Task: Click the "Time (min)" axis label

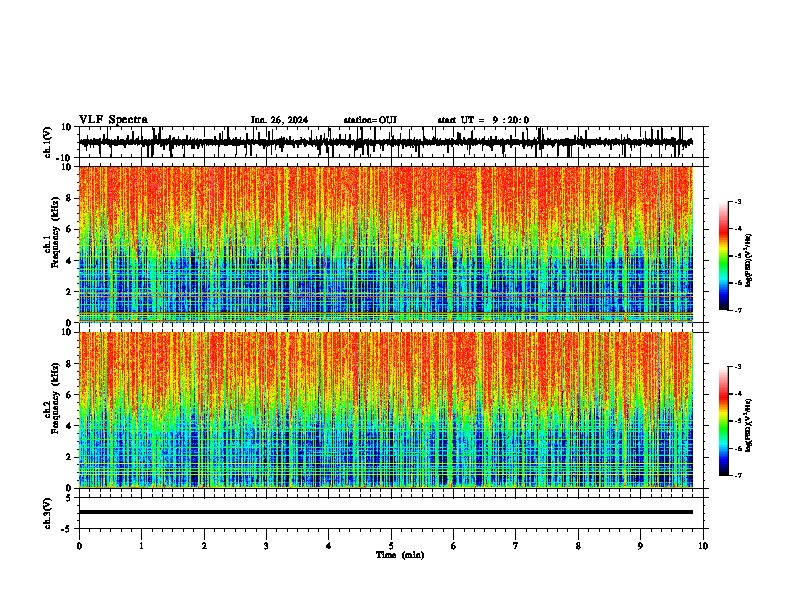Action: point(400,555)
